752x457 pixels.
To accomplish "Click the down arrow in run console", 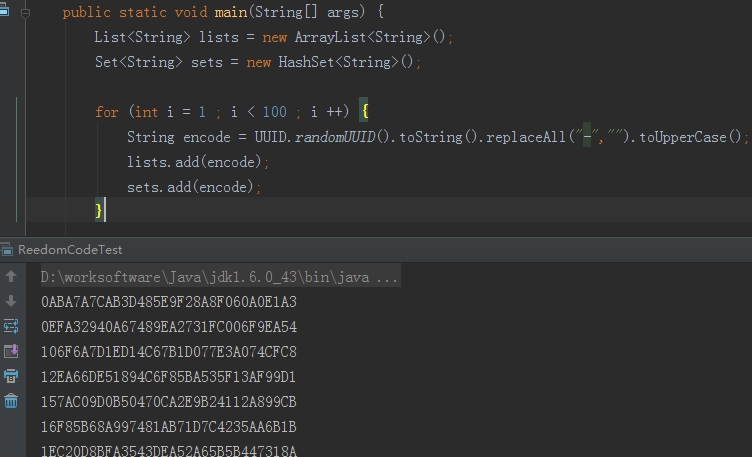I will pos(11,301).
